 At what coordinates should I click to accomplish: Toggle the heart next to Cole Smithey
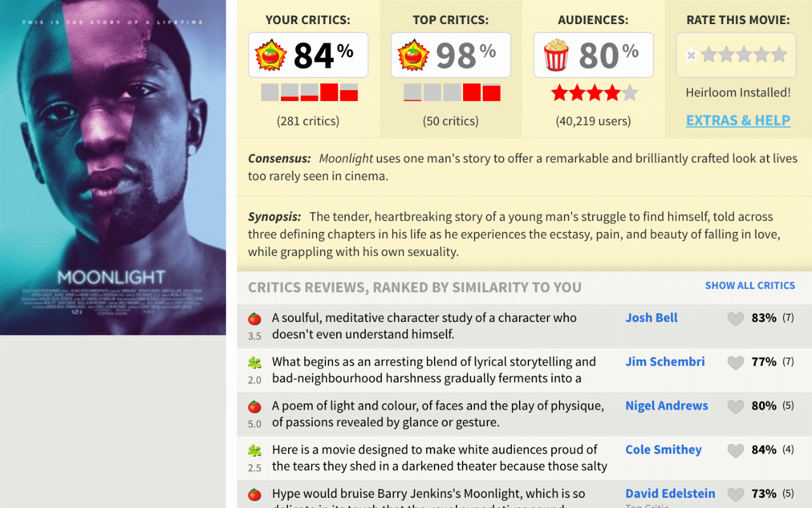pyautogui.click(x=735, y=450)
